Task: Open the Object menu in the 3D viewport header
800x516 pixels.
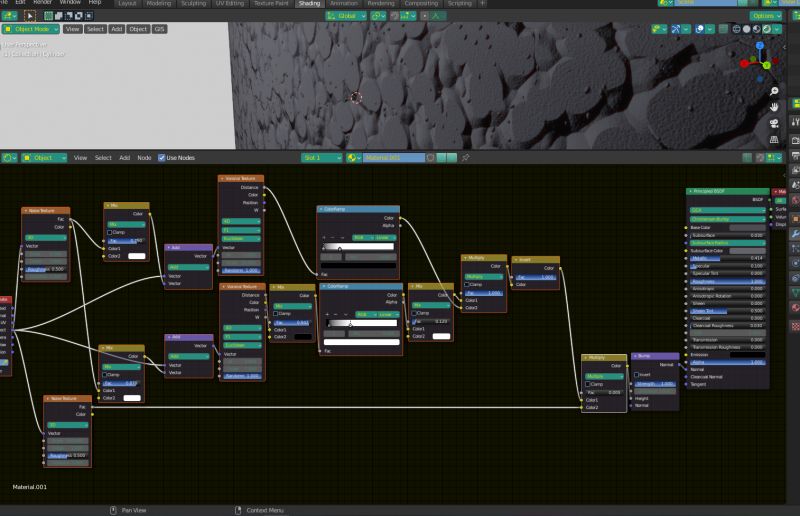Action: point(138,29)
